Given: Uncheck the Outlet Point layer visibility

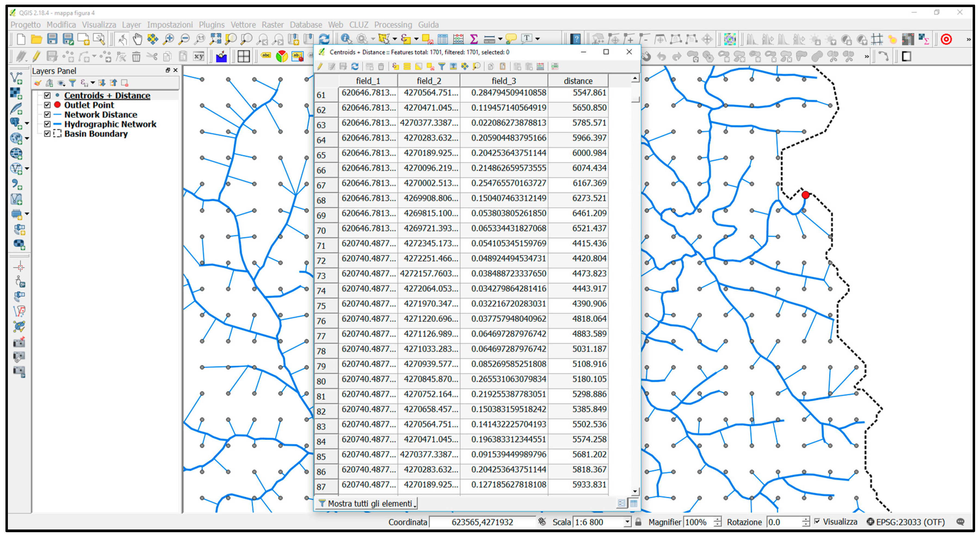Looking at the screenshot, I should (x=47, y=105).
